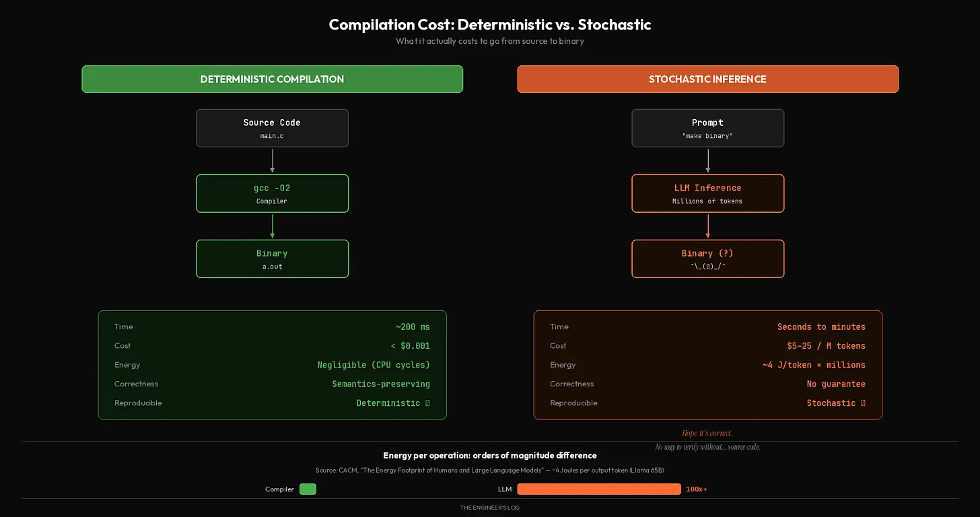Click the LLM Inference box

(x=707, y=193)
